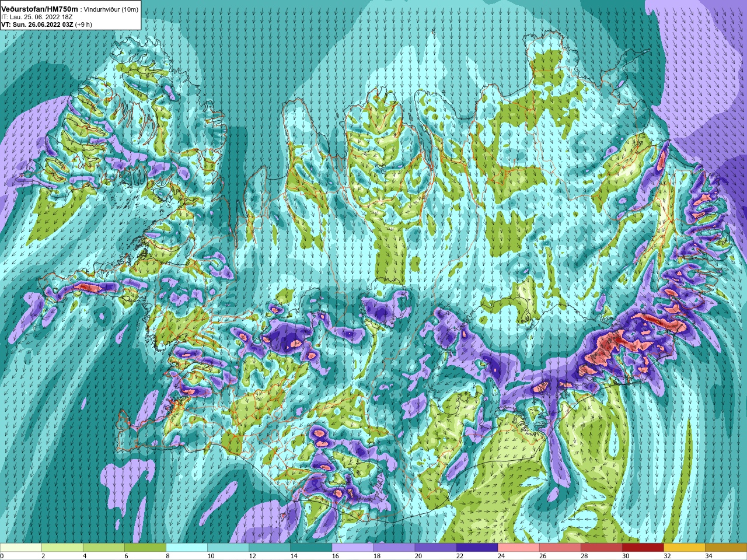This screenshot has height=560, width=747.
Task: Select the green 4–6 legend swatch
Action: [x=104, y=548]
